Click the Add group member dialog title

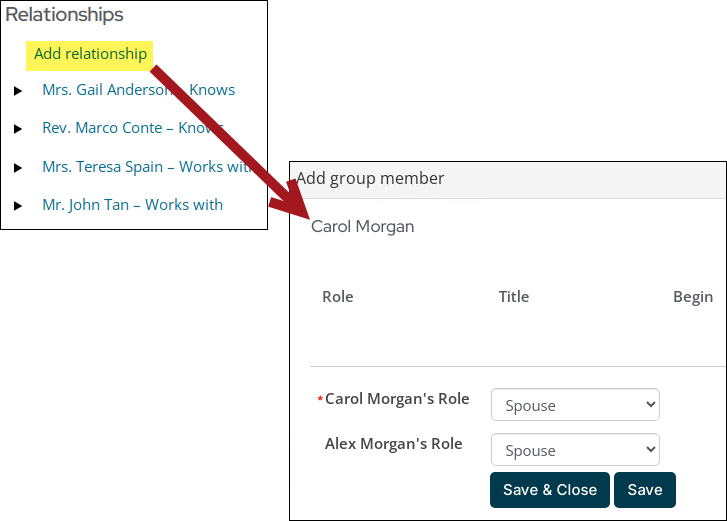pyautogui.click(x=370, y=178)
